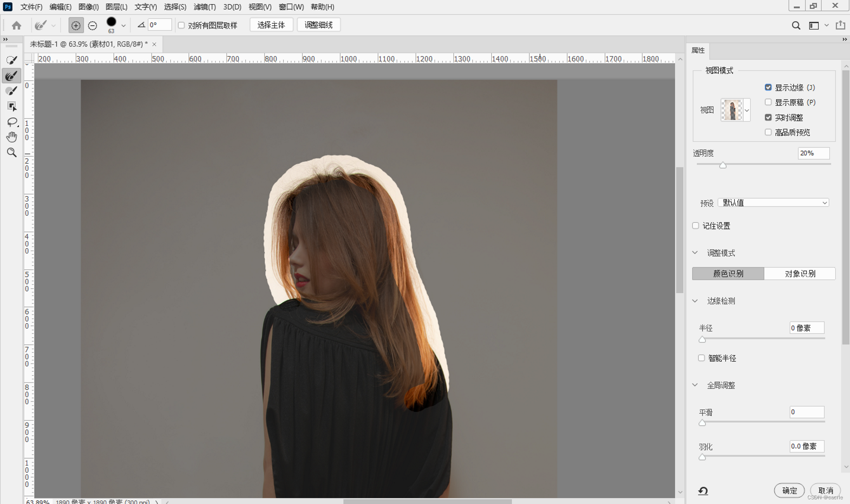Open the 图层(L) menu
Image resolution: width=850 pixels, height=504 pixels.
116,7
